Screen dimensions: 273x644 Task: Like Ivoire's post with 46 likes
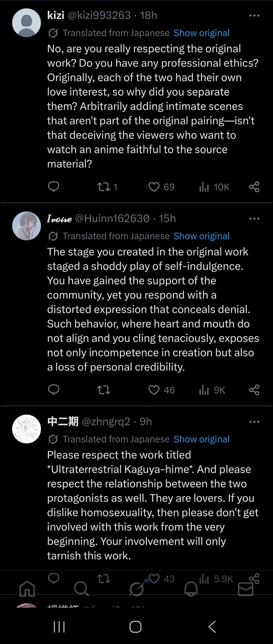154,390
